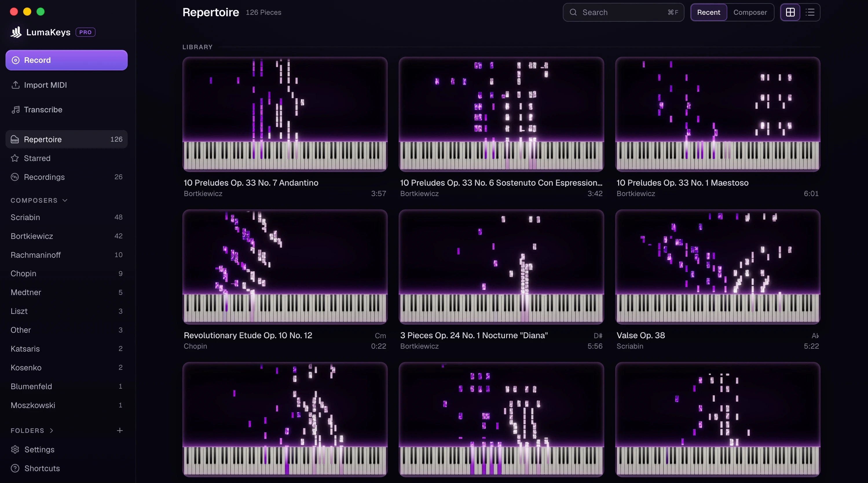Screen dimensions: 868x483
Task: Open the Nocturne "Diana" thumbnail
Action: [x=501, y=267]
